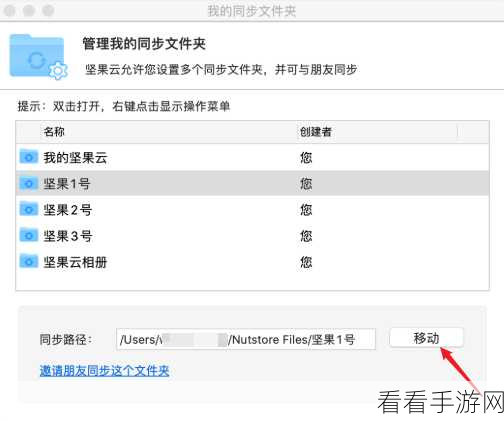The image size is (504, 421).
Task: Click the creator 您 in 坚果2号 row
Action: (x=306, y=210)
